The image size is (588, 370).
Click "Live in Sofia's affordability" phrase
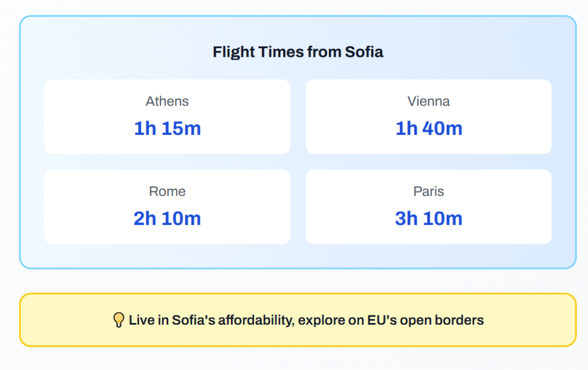(x=211, y=320)
